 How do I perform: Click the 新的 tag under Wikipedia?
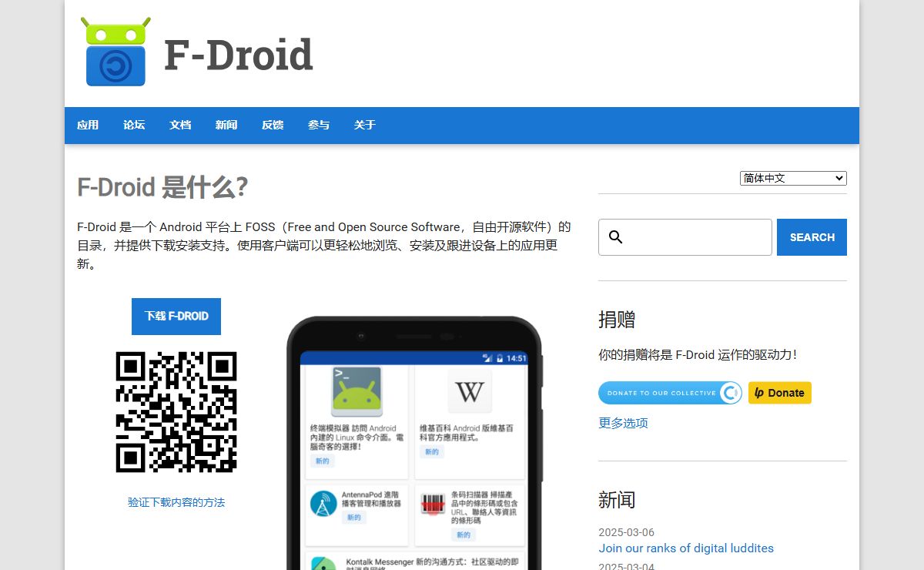point(432,451)
